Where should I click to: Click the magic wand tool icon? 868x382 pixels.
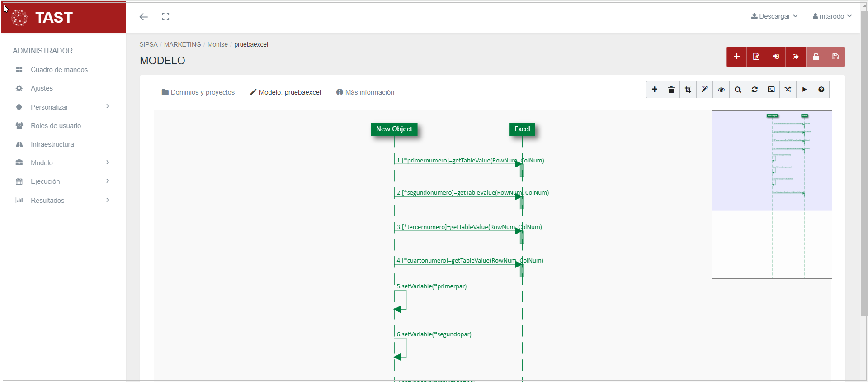pyautogui.click(x=704, y=90)
